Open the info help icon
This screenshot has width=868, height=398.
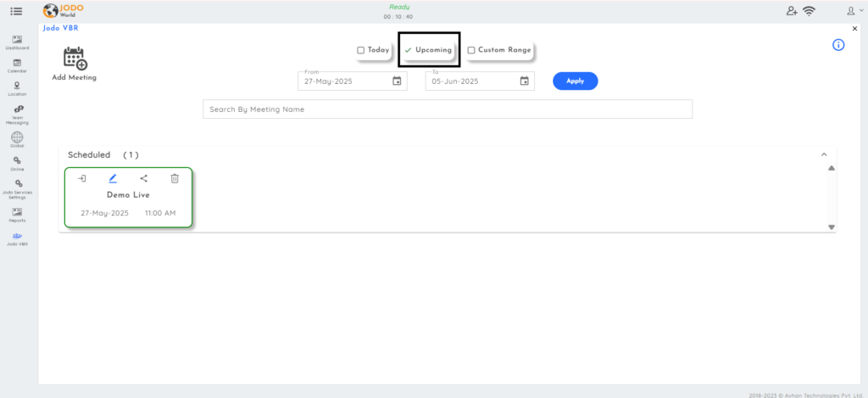pyautogui.click(x=838, y=45)
